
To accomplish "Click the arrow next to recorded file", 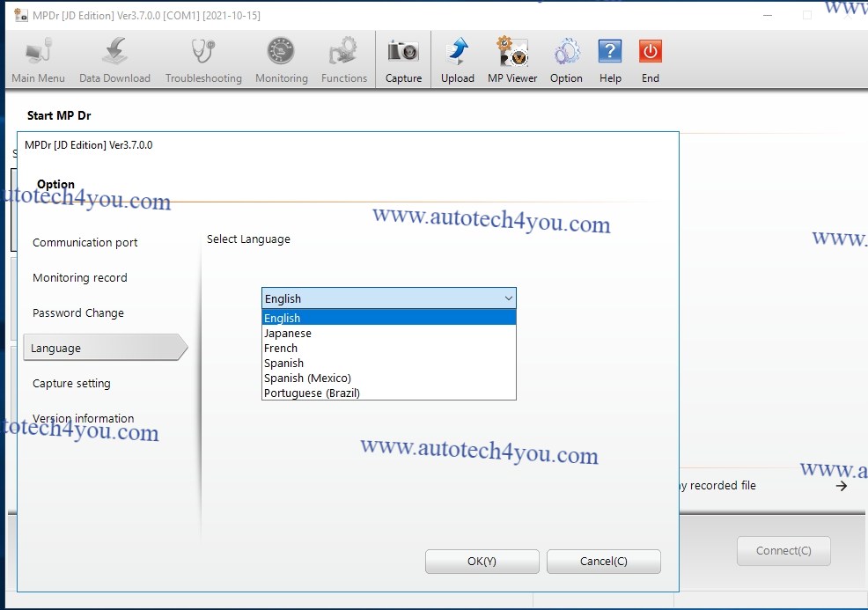I will pos(841,486).
